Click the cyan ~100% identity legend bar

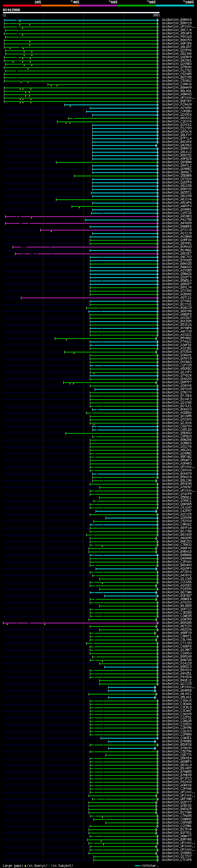click(175, 6)
